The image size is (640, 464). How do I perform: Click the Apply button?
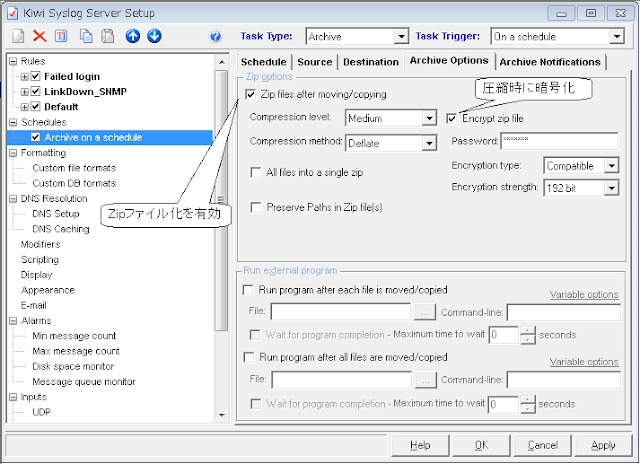[x=603, y=445]
